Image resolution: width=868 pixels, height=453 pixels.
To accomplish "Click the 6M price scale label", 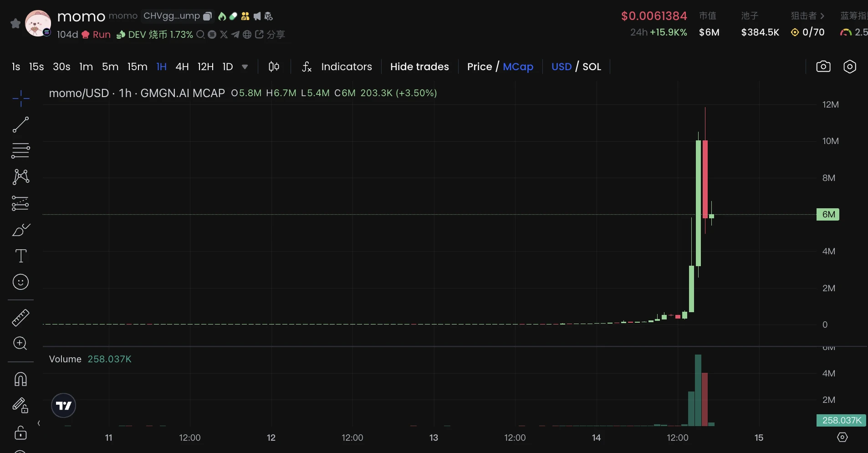I will pyautogui.click(x=828, y=214).
